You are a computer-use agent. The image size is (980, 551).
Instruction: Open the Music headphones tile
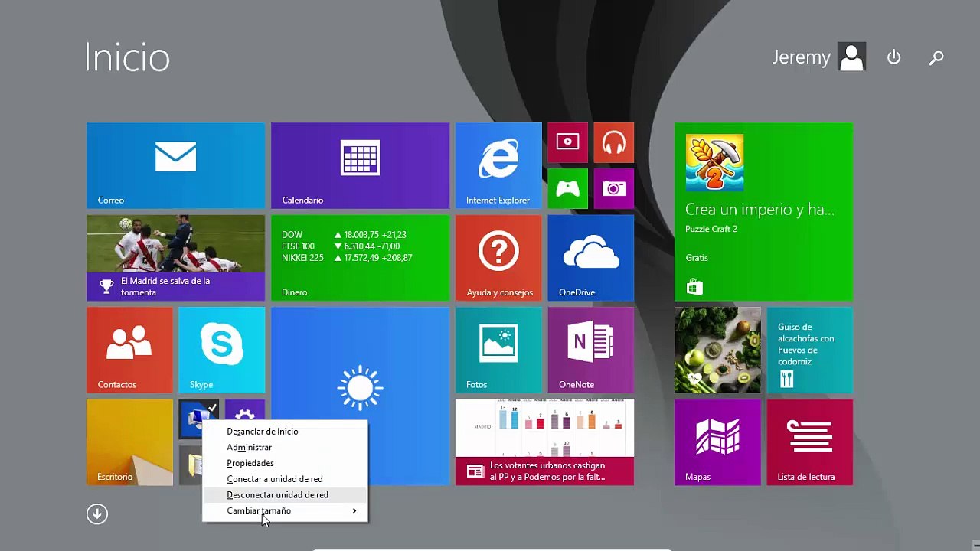613,142
